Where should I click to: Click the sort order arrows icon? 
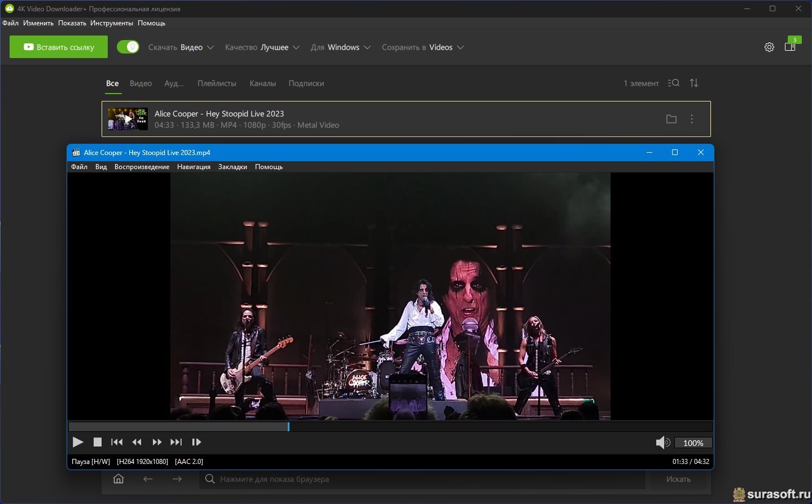[x=694, y=83]
